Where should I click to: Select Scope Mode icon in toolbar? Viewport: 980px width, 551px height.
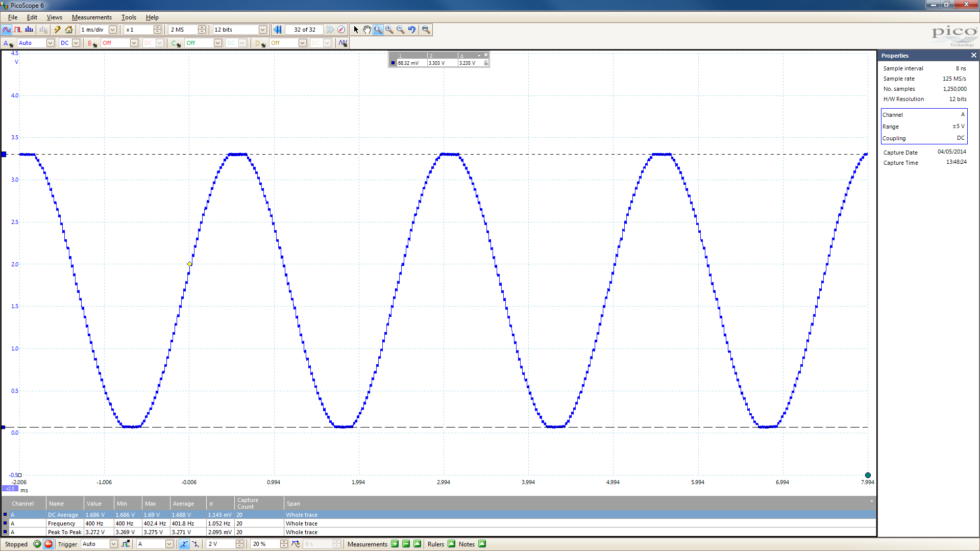7,30
